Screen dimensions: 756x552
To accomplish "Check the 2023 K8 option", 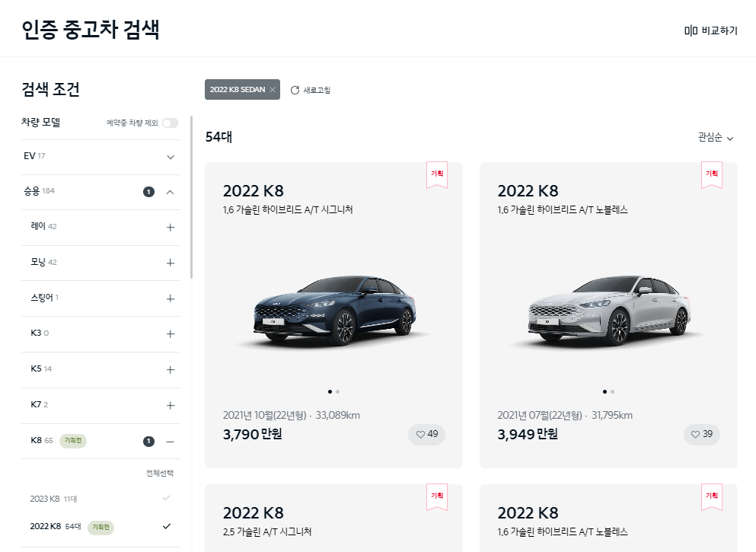I will pyautogui.click(x=166, y=498).
